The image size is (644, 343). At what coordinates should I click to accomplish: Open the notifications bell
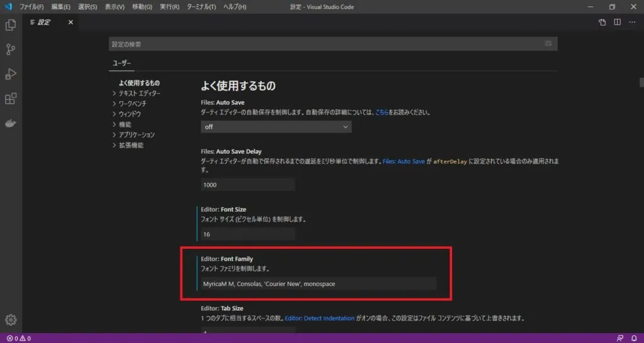point(634,339)
